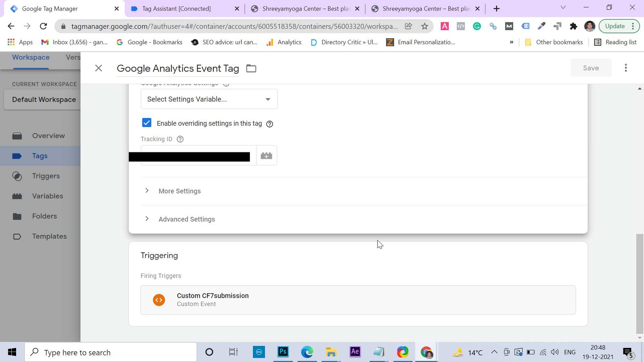644x362 pixels.
Task: Open Extensions puzzle icon
Action: tap(573, 26)
